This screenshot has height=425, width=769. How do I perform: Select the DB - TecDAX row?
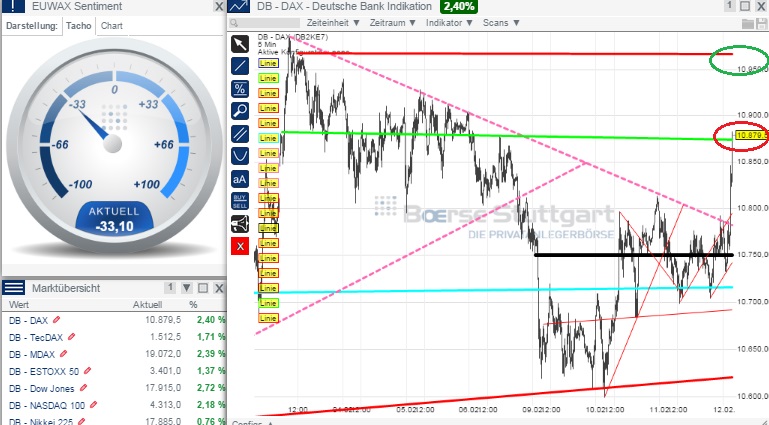114,337
